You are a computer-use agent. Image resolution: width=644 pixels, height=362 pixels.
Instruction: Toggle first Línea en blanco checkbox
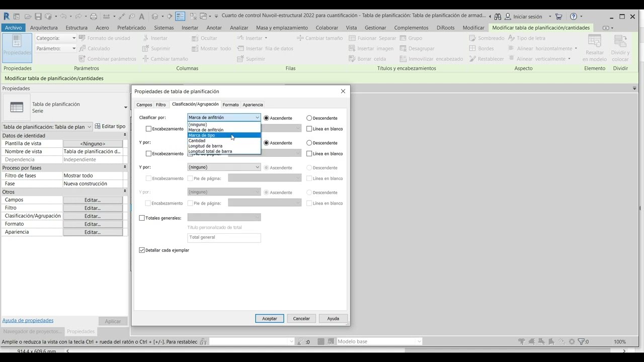309,129
